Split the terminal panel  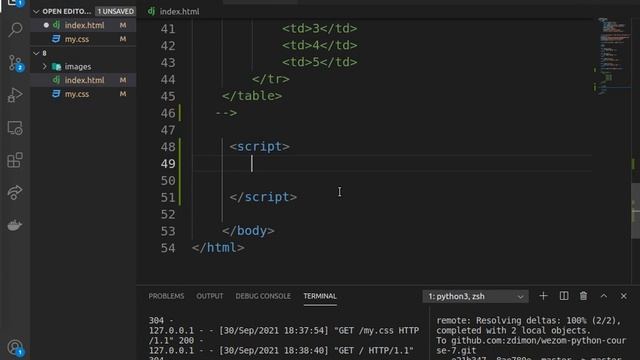[564, 296]
